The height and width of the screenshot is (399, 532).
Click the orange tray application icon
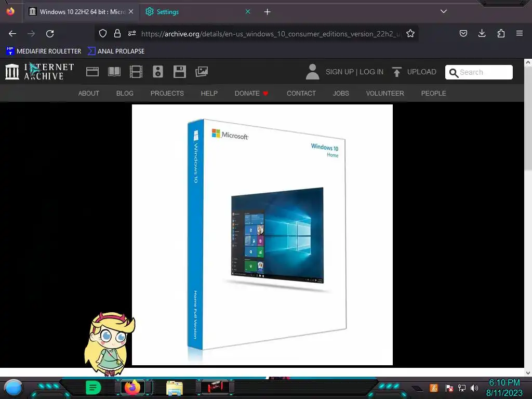click(x=434, y=388)
